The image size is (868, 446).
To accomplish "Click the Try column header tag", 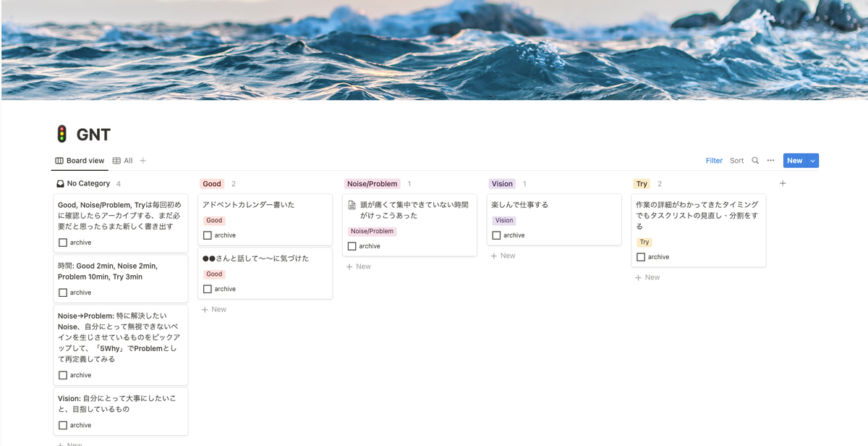I will coord(642,184).
